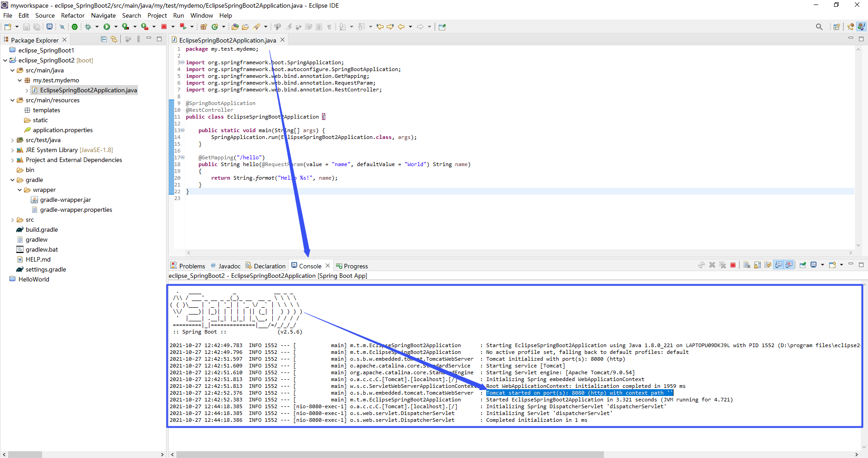
Task: Toggle Block Selection mode in the toolbar
Action: 319,27
